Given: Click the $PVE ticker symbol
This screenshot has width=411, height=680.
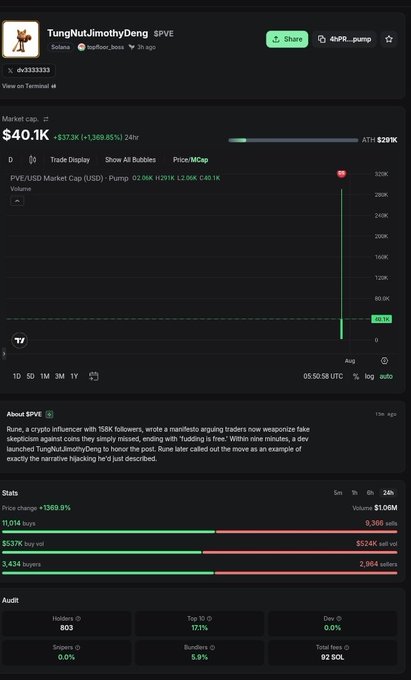Looking at the screenshot, I should [x=163, y=33].
